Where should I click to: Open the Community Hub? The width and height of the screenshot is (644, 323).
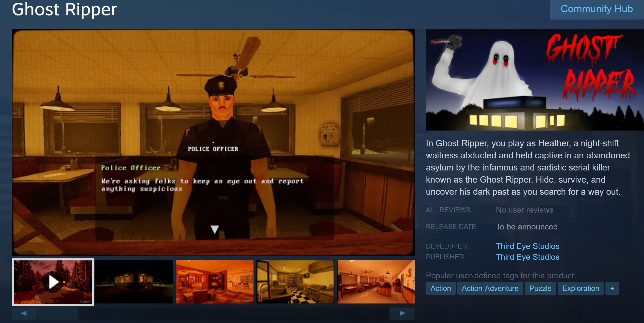coord(596,9)
